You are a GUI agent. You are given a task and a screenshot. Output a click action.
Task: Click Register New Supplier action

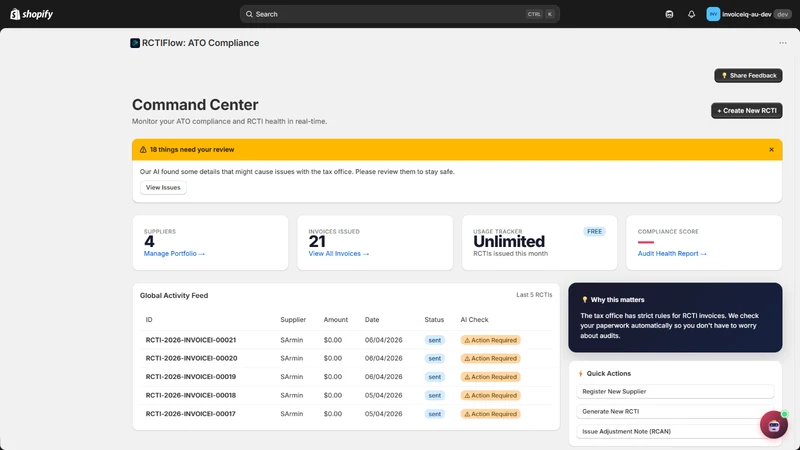[675, 391]
